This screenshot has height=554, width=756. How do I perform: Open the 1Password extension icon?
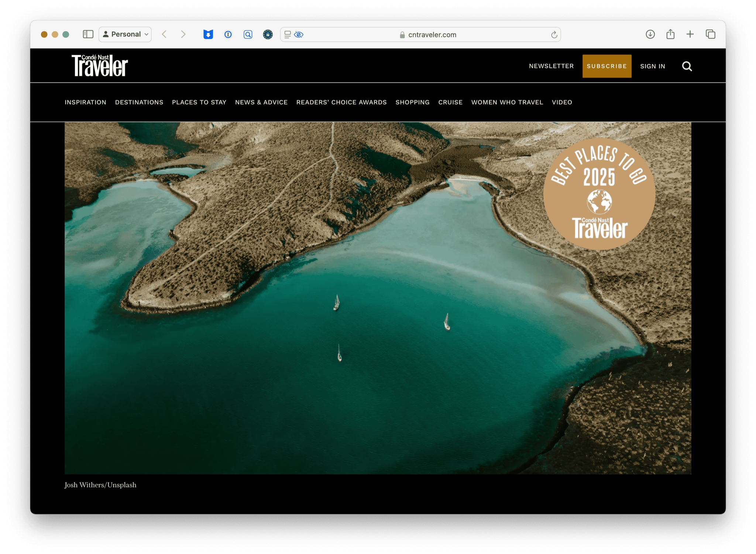pos(228,34)
